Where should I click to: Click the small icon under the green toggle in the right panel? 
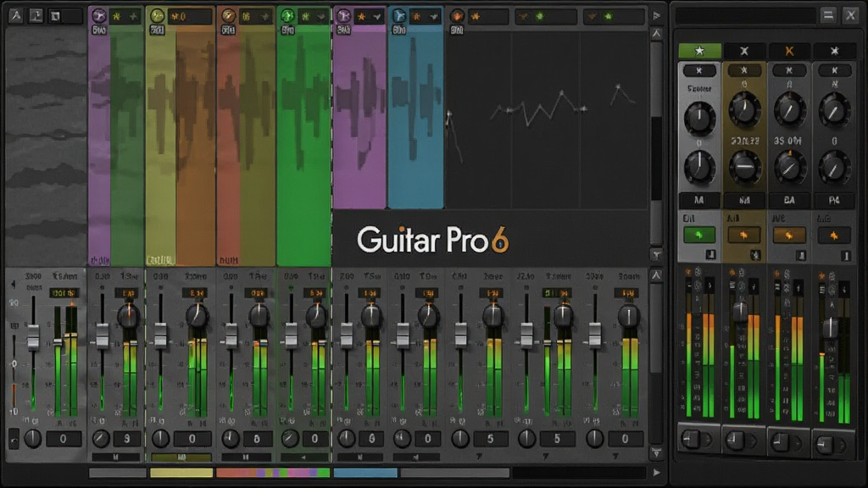click(x=711, y=254)
